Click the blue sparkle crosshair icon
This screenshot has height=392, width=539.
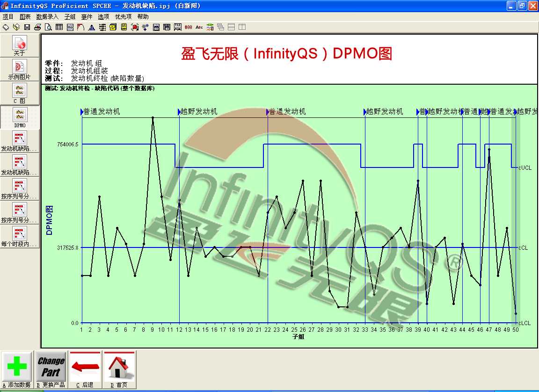point(146,27)
